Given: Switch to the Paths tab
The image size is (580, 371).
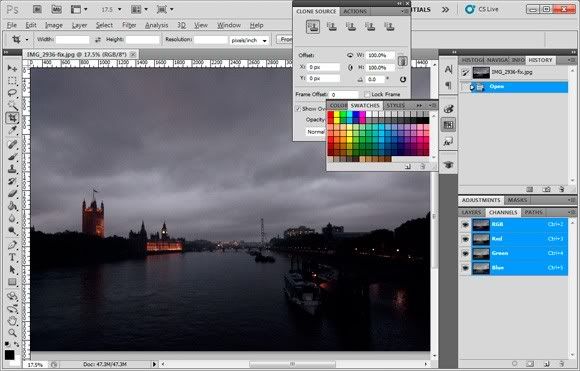Looking at the screenshot, I should point(534,212).
